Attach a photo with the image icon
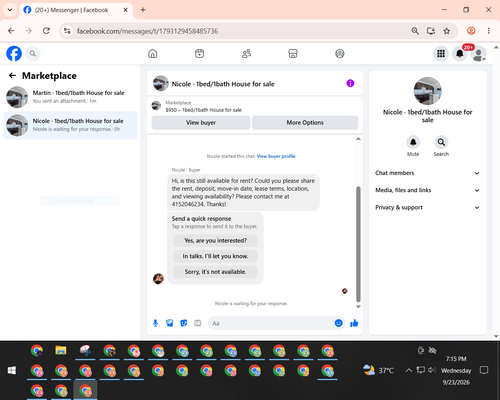The image size is (500, 400). point(169,323)
